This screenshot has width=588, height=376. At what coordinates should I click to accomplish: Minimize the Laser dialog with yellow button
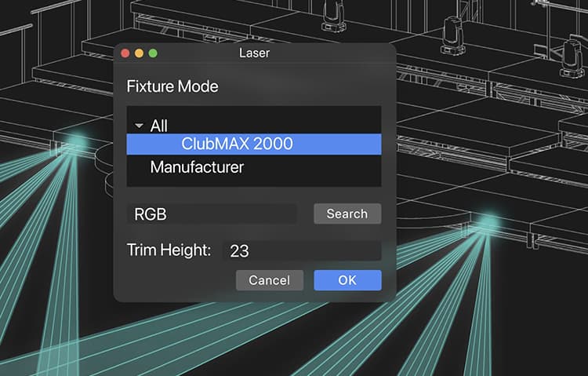tap(139, 53)
